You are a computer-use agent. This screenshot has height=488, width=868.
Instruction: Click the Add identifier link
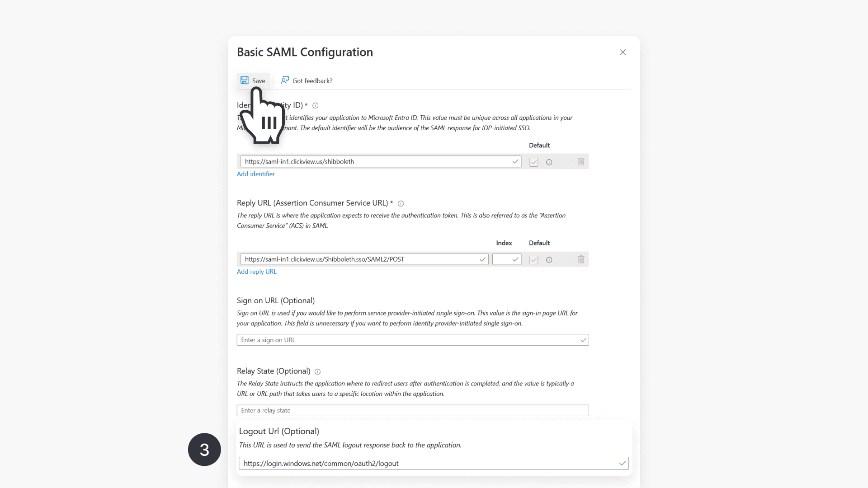[255, 174]
